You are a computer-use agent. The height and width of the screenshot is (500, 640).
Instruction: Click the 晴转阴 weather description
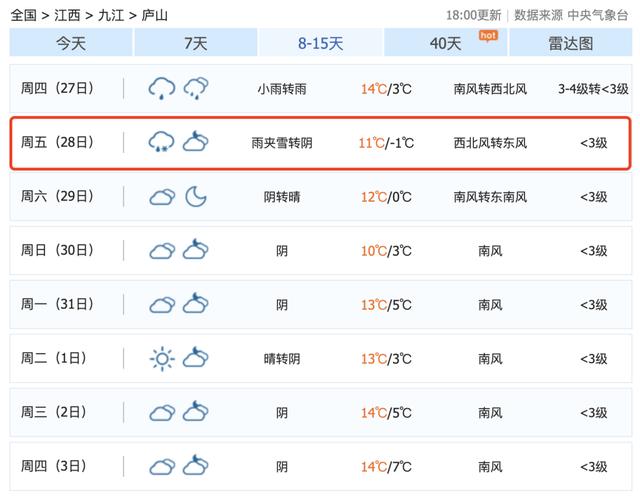(282, 359)
